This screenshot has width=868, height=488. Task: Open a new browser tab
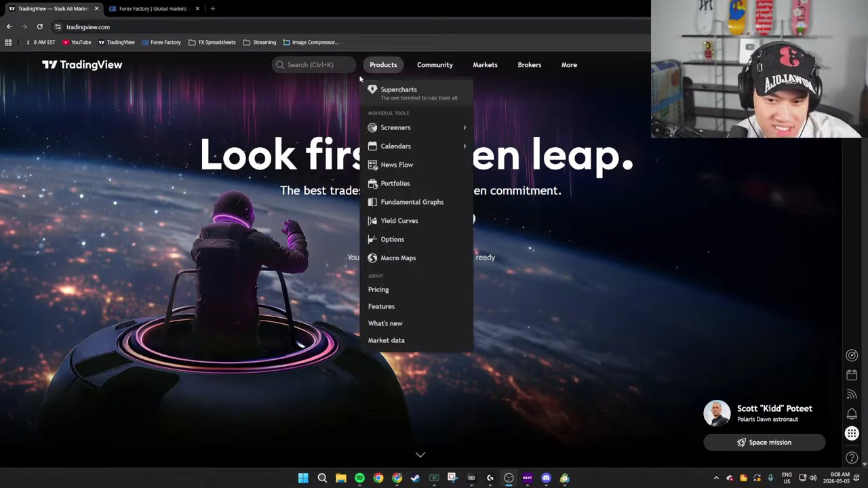213,9
